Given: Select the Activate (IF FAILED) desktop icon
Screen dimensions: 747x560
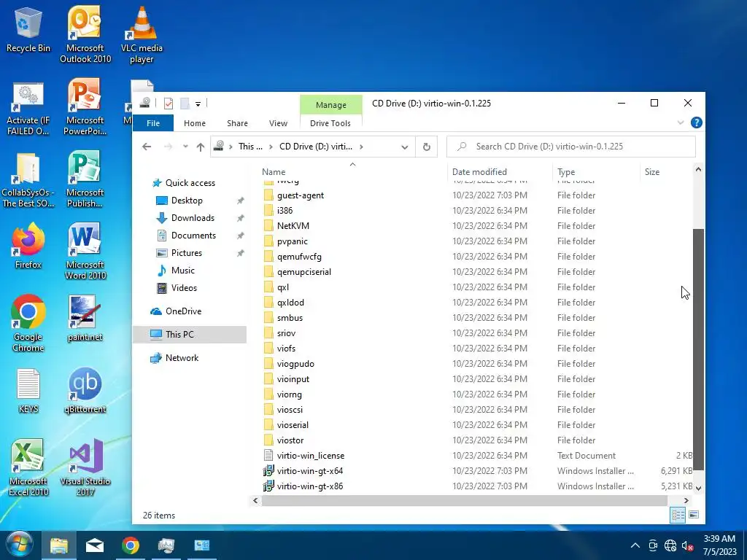Looking at the screenshot, I should pyautogui.click(x=28, y=109).
